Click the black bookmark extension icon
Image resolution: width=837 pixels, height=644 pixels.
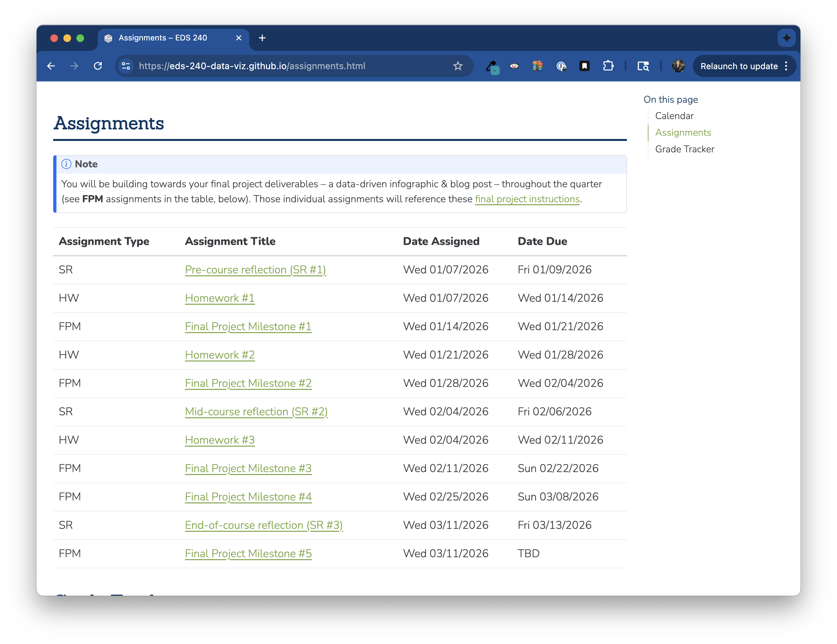pos(584,66)
